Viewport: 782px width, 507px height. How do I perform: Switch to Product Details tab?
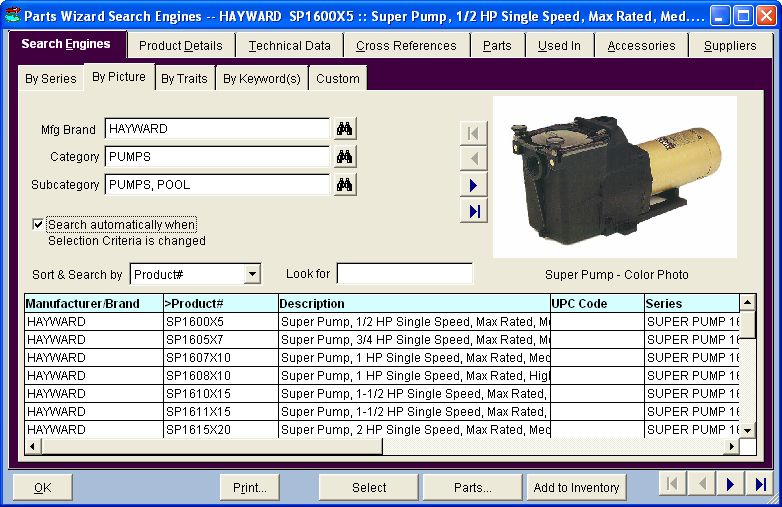click(181, 46)
